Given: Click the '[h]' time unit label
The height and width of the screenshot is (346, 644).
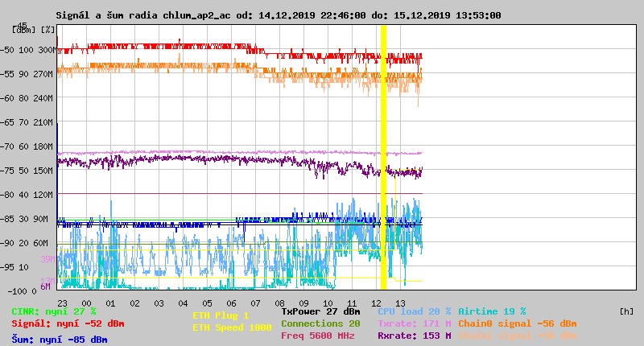Looking at the screenshot, I should pos(626,311).
